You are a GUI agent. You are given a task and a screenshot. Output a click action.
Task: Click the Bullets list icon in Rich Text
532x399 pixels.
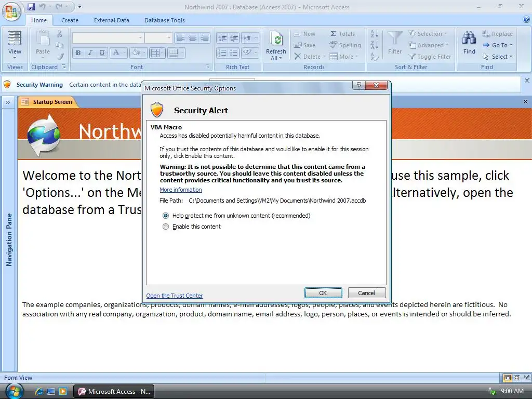point(234,52)
